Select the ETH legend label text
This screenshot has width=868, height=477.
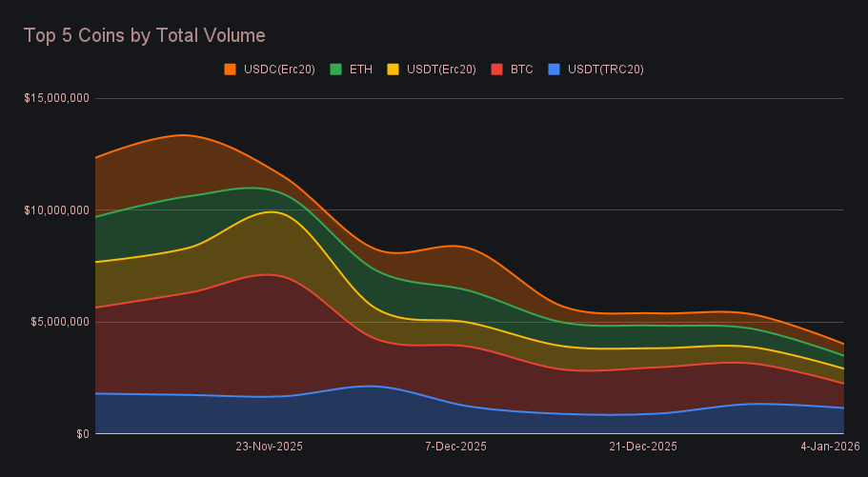[360, 70]
